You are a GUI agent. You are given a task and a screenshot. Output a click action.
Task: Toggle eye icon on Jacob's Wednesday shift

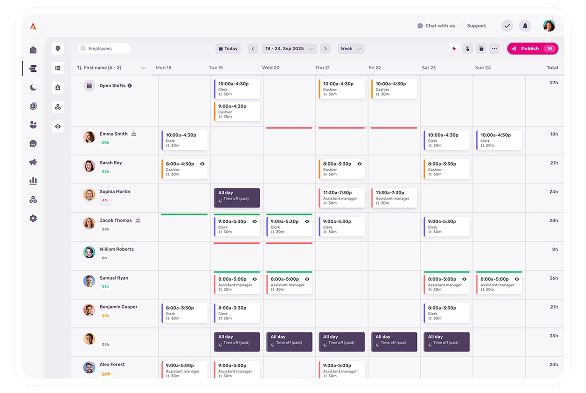[x=307, y=222]
